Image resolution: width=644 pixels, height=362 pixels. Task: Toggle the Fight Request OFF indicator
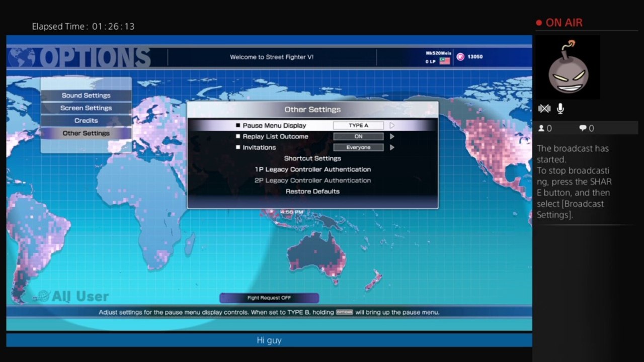(x=269, y=298)
